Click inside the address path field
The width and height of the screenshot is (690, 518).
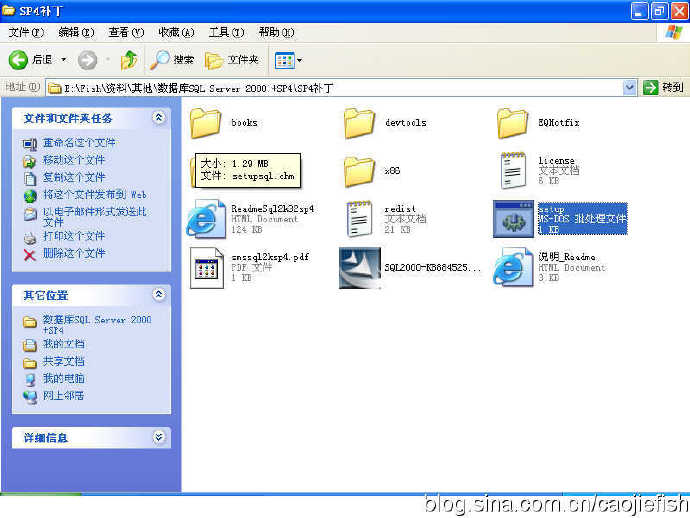tap(334, 88)
